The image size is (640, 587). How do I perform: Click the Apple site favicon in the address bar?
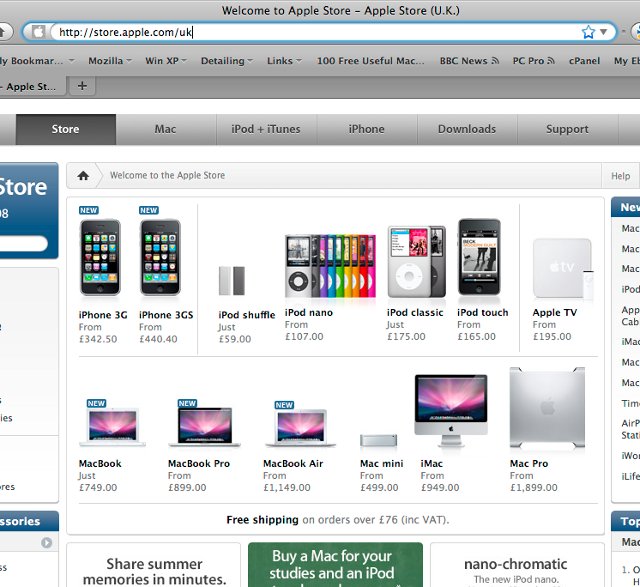38,32
